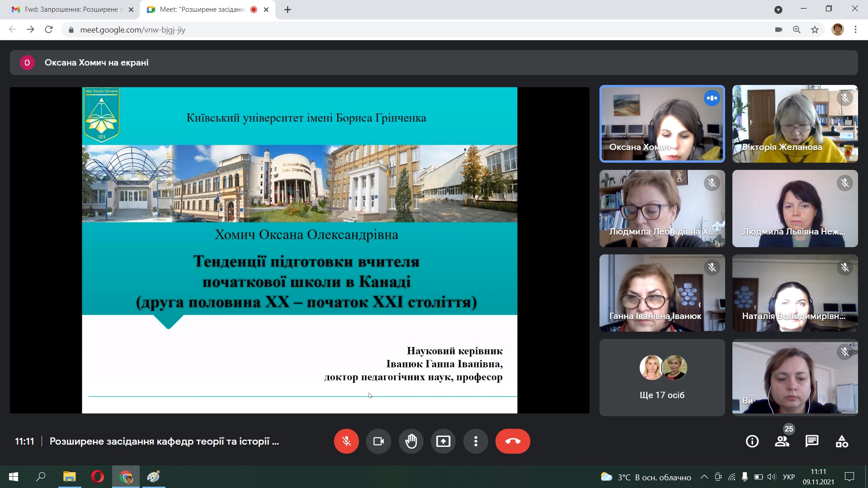Leave the call with the red button
The height and width of the screenshot is (488, 868).
[513, 441]
